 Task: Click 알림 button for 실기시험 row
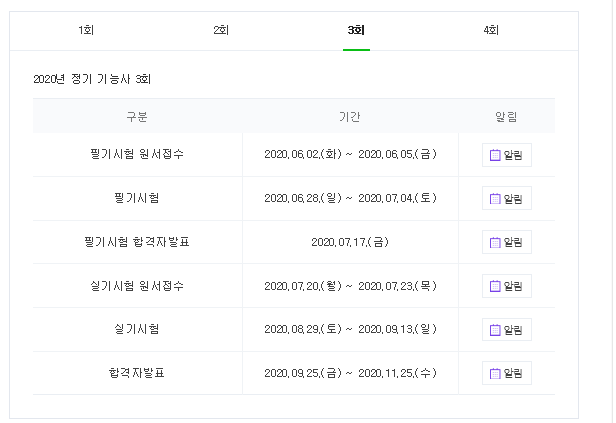(507, 330)
